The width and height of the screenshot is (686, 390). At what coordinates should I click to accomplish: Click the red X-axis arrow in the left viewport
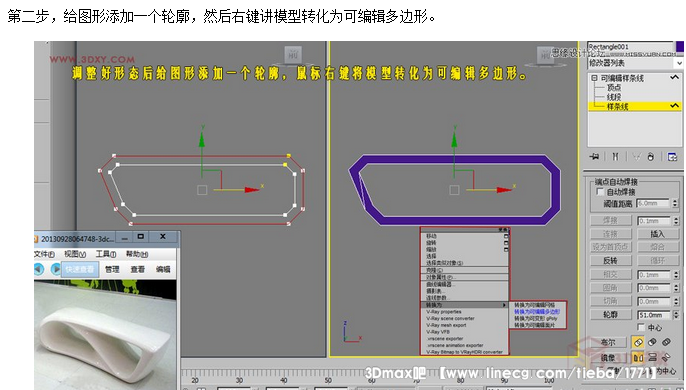pyautogui.click(x=252, y=190)
